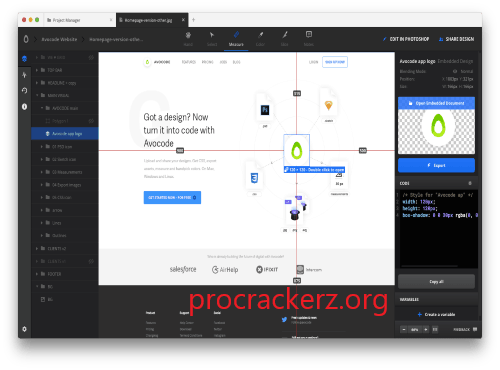The image size is (500, 370).
Task: Expand the 01 PSD icon folder
Action: (42, 147)
